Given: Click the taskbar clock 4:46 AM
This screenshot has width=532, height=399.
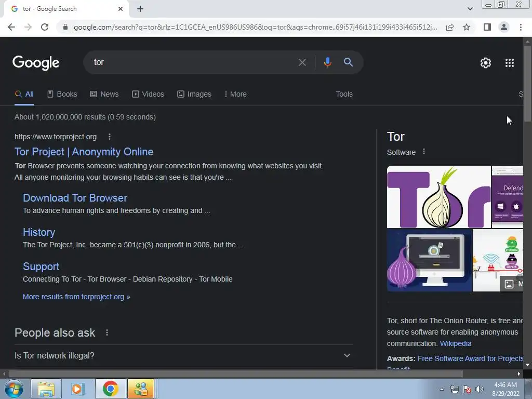Looking at the screenshot, I should click(506, 385).
